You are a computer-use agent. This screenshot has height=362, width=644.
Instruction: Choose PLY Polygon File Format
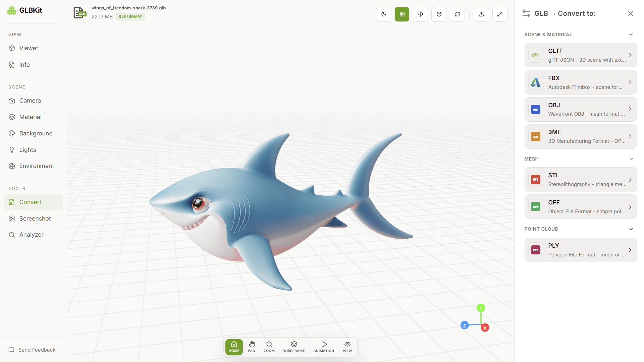coord(581,250)
